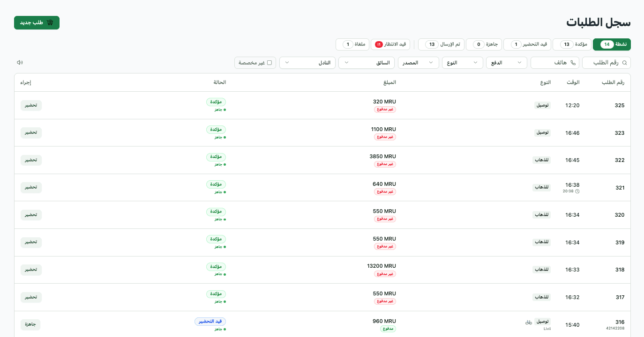Click the amount 13200 MRU

[x=382, y=266]
